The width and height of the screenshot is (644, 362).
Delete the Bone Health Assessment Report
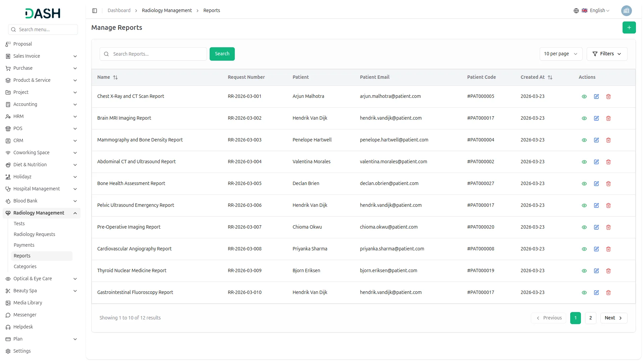pyautogui.click(x=608, y=184)
